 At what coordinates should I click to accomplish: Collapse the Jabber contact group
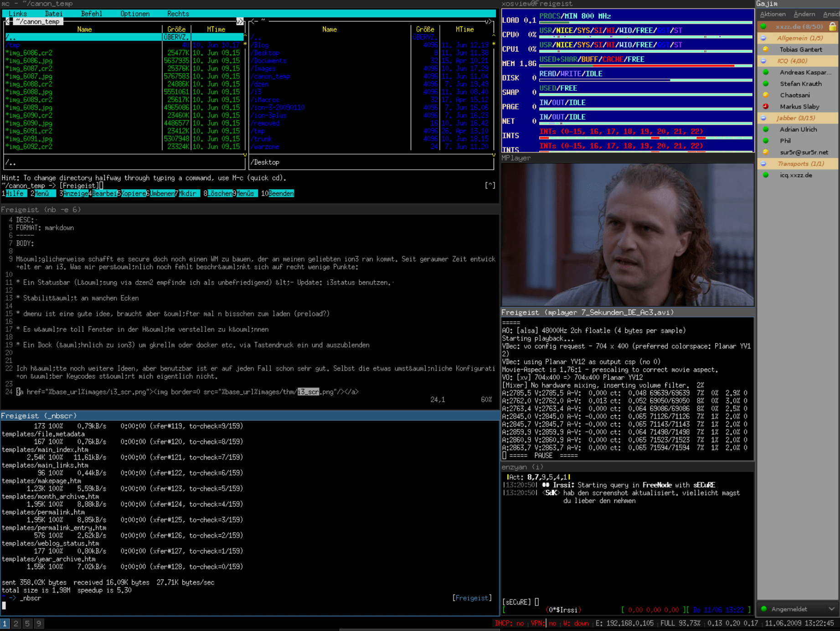pyautogui.click(x=763, y=118)
